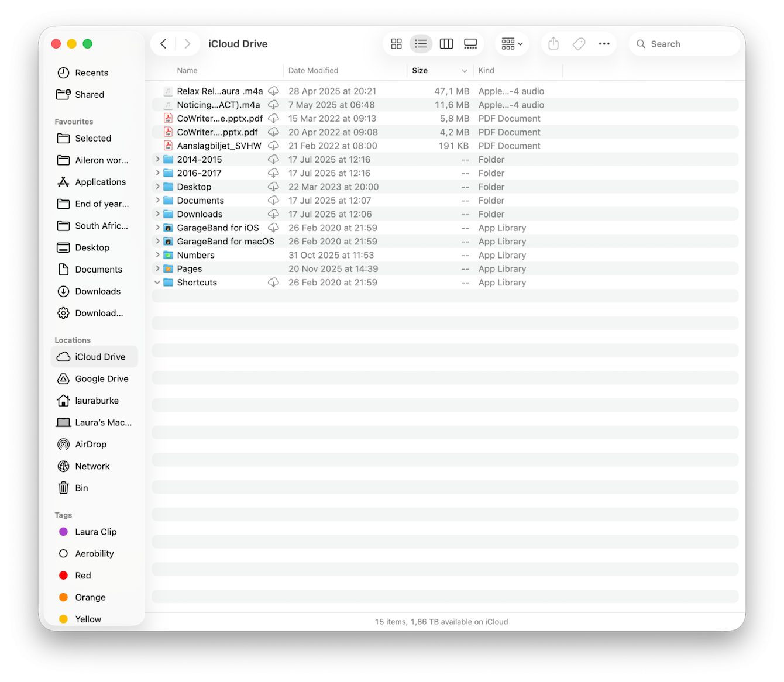Open the Tags toolbar icon
The width and height of the screenshot is (784, 682).
[579, 43]
